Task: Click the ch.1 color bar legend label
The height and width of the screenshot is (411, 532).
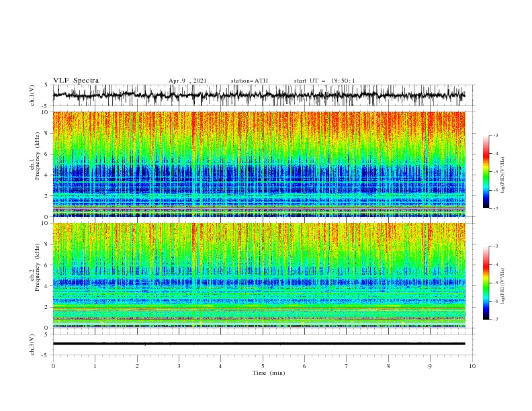Action: [x=503, y=175]
